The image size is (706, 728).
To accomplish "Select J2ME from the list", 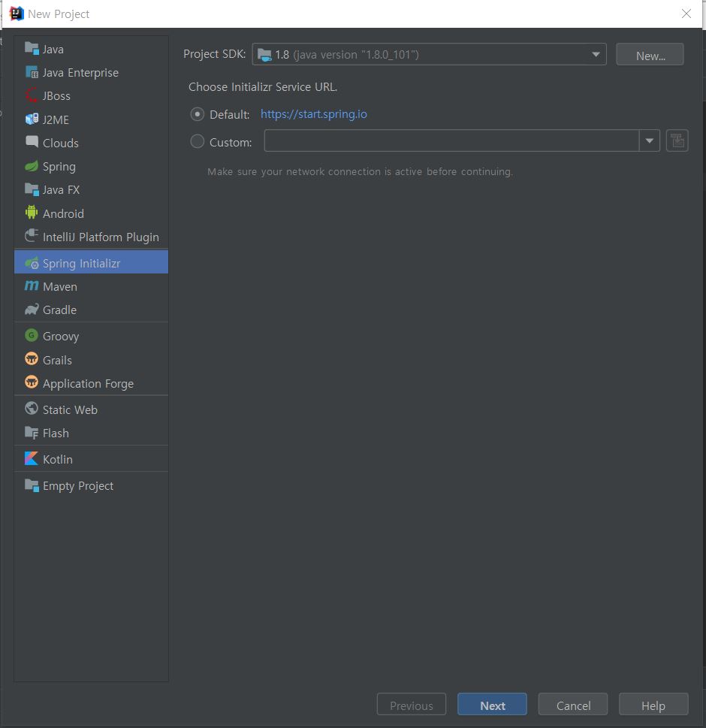I will (x=92, y=119).
